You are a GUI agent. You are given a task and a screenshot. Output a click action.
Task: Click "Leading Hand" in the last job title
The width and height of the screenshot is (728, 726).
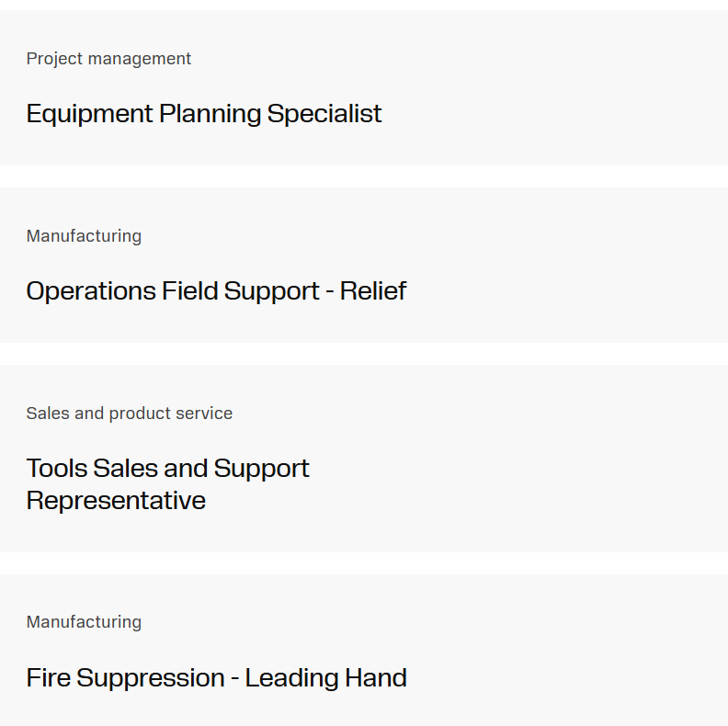point(325,678)
